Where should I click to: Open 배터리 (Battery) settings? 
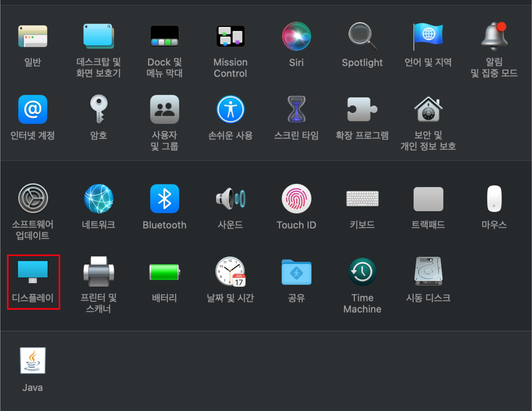tap(164, 272)
